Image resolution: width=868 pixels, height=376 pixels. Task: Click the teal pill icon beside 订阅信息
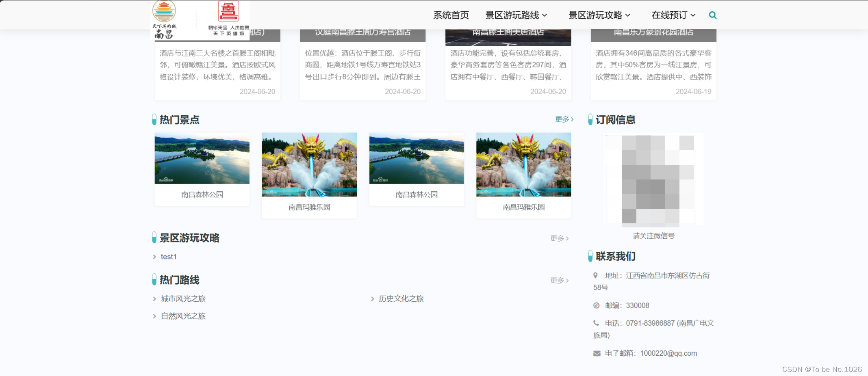(590, 119)
